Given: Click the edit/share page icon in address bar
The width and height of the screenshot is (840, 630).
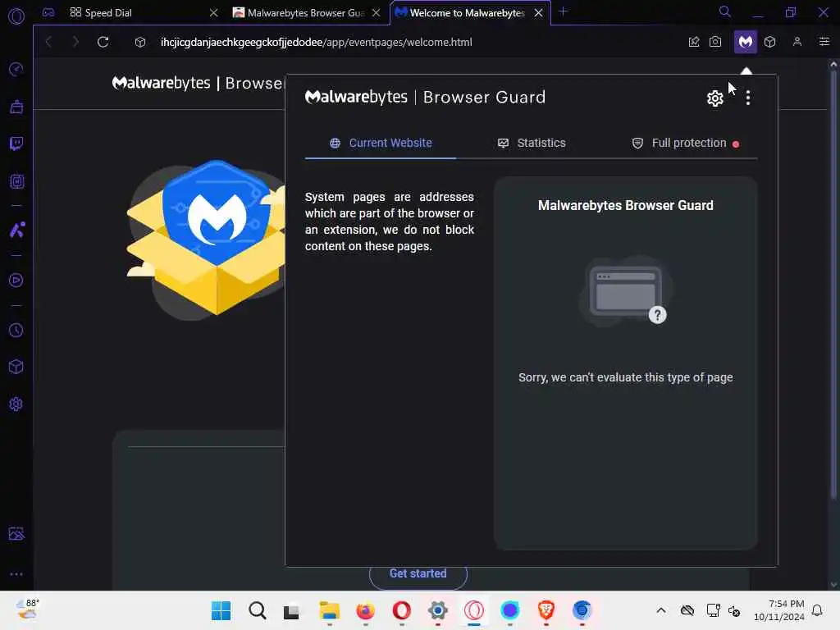Looking at the screenshot, I should click(694, 42).
